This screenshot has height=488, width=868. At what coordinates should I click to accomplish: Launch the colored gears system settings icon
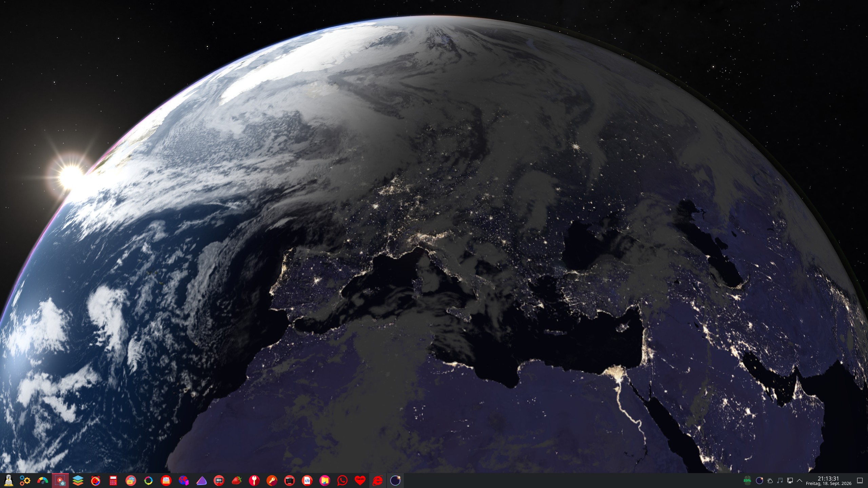pos(25,481)
